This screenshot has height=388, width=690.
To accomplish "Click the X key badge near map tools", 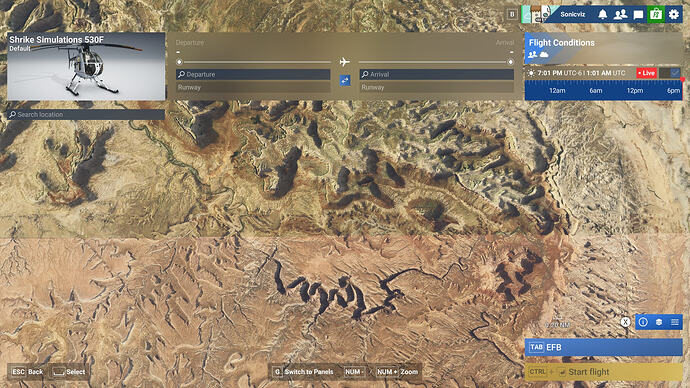I will [625, 322].
